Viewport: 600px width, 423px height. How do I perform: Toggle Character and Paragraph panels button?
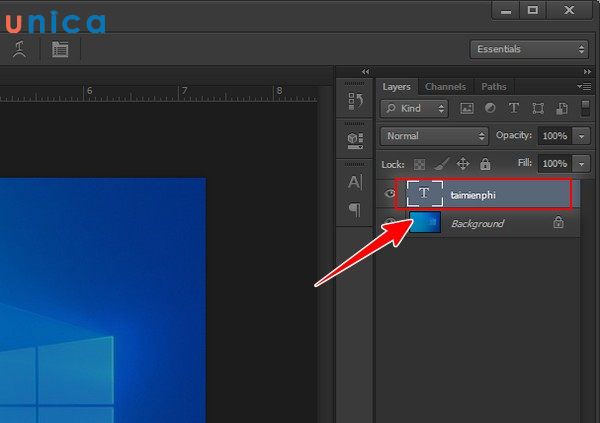60,48
